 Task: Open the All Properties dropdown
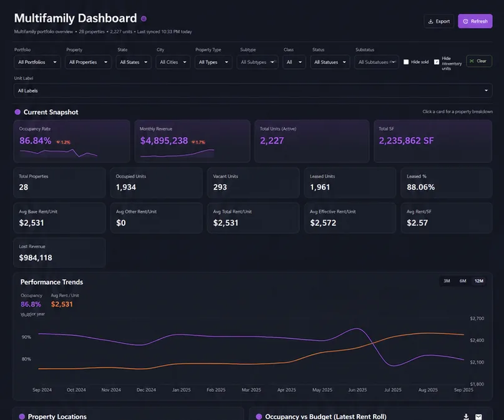coord(88,62)
